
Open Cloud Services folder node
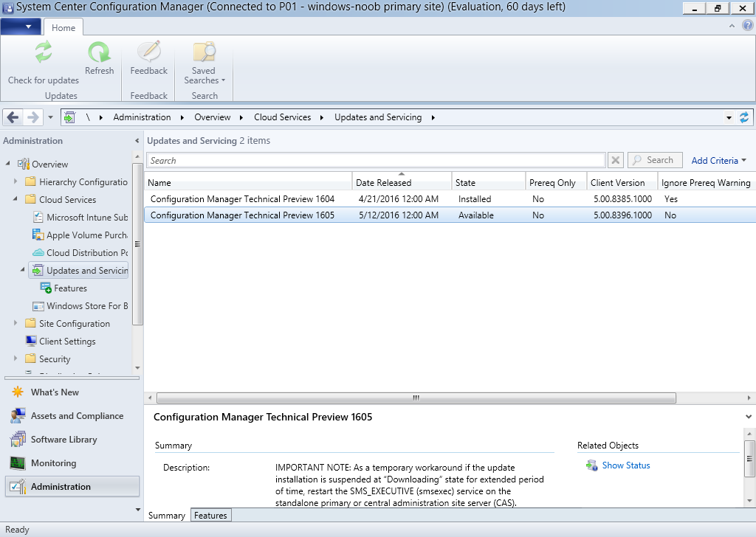coord(61,199)
